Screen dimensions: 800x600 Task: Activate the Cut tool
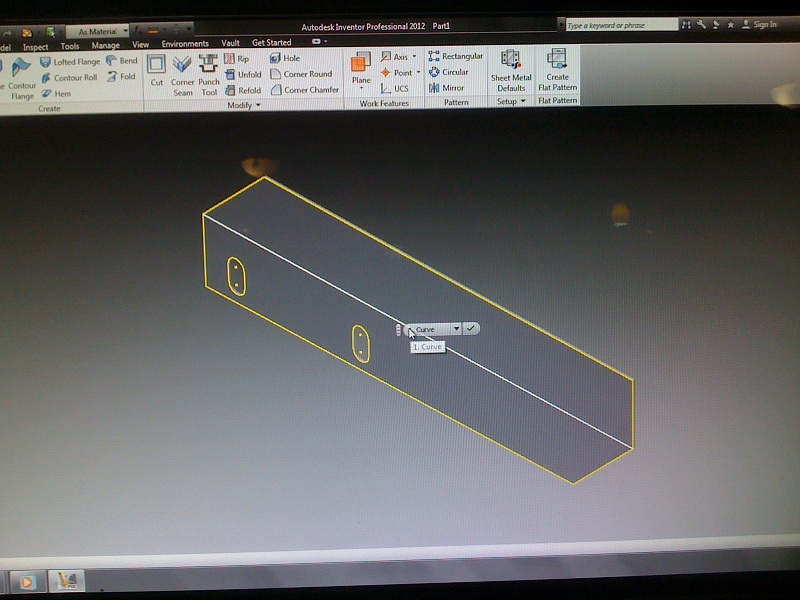coord(156,70)
